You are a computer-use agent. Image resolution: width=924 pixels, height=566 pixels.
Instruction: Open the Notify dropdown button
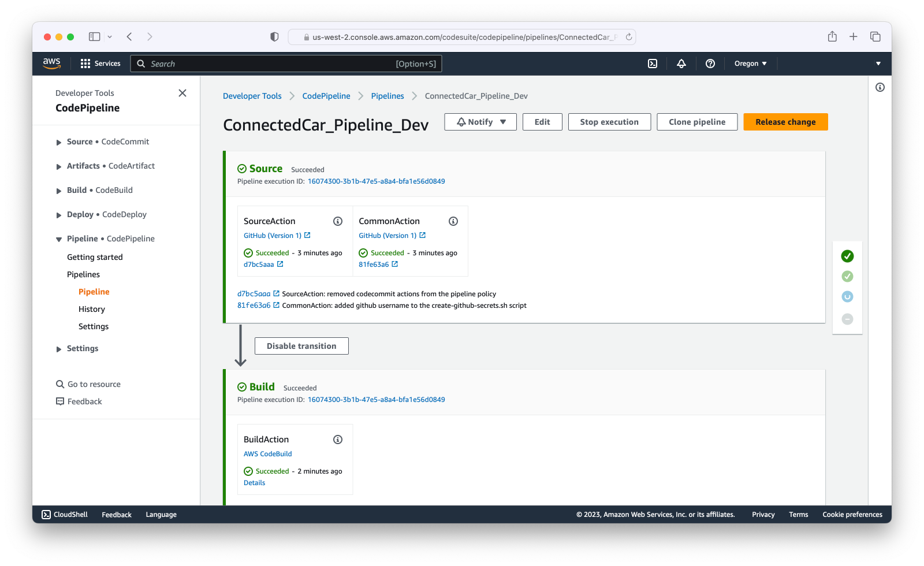[x=480, y=122]
